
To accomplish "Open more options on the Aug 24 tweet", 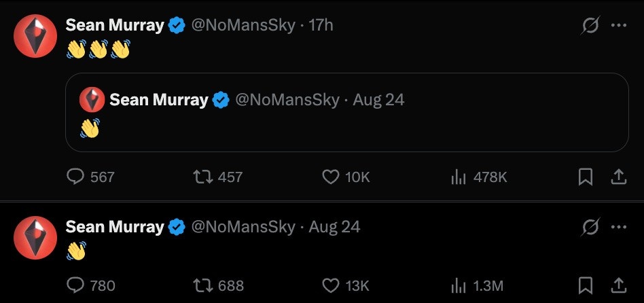I will (618, 227).
